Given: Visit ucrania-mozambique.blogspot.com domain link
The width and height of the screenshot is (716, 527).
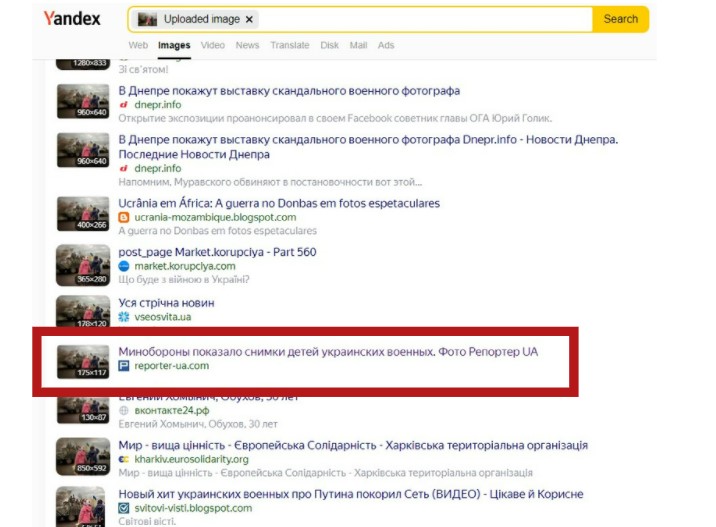Looking at the screenshot, I should (x=215, y=217).
